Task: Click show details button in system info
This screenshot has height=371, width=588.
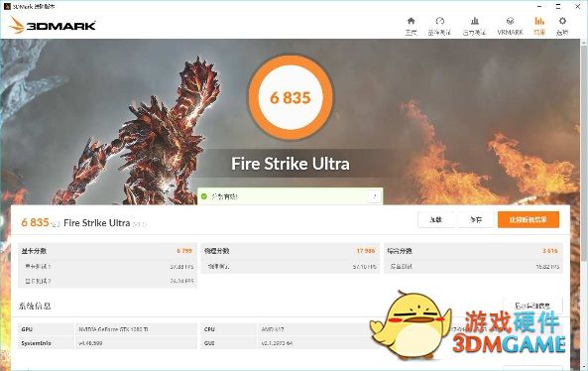Action: [532, 306]
